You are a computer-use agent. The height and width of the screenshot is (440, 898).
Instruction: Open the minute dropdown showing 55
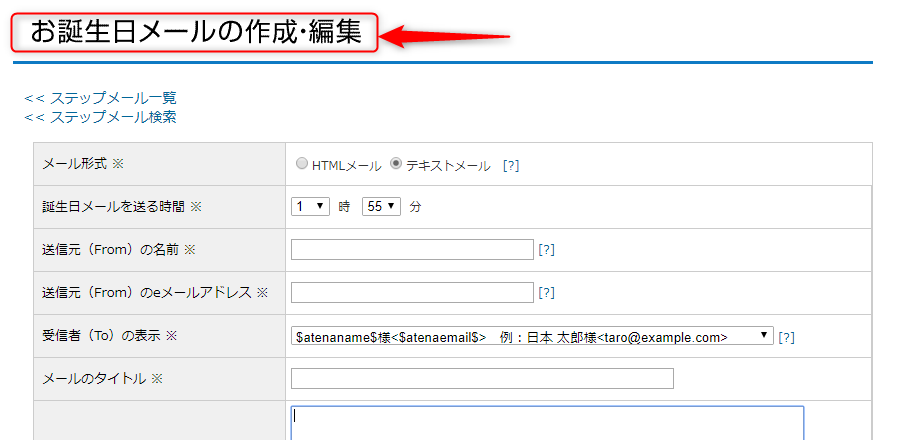tap(381, 206)
